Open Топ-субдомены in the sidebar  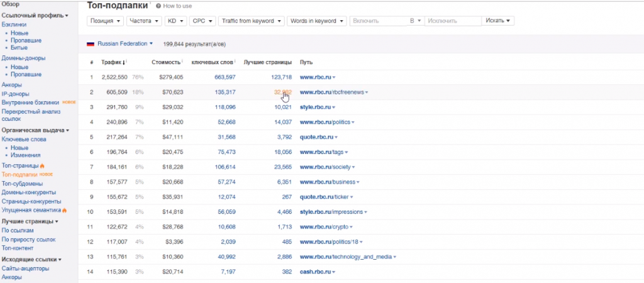point(22,184)
